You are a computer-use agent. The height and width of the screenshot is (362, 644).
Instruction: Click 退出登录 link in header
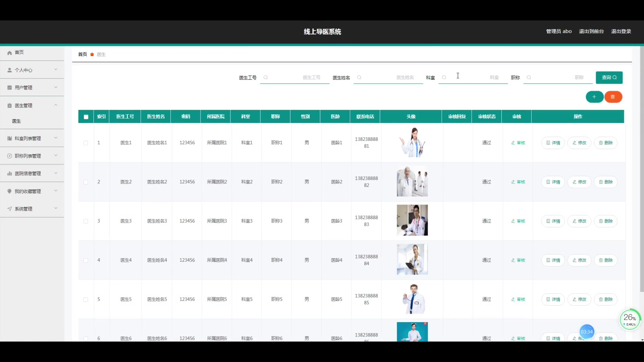(x=621, y=31)
